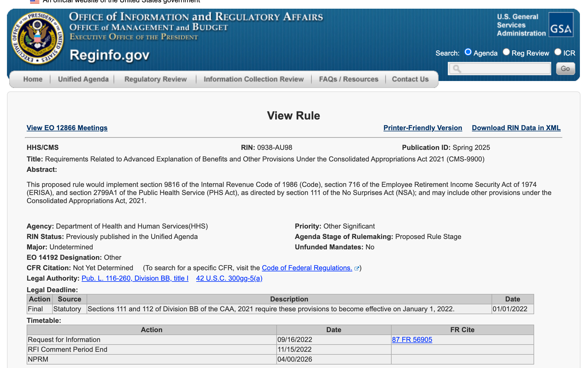Open Information Collection Review menu
This screenshot has height=368, width=588.
253,79
